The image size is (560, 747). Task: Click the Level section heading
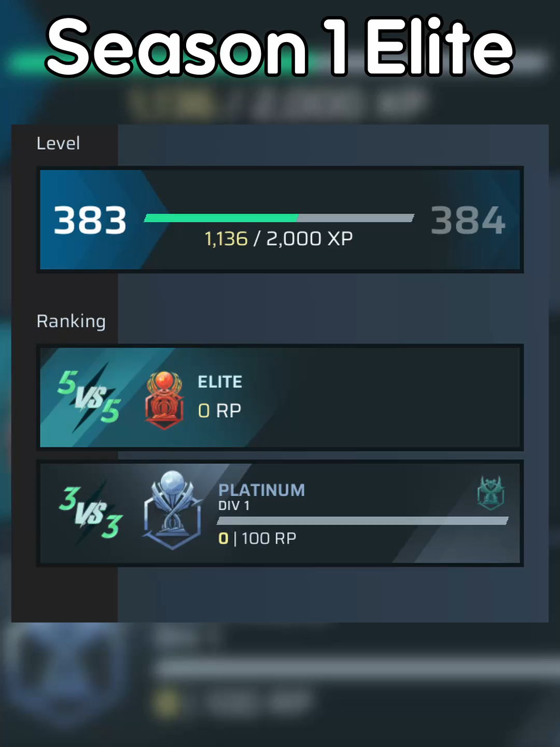tap(58, 143)
